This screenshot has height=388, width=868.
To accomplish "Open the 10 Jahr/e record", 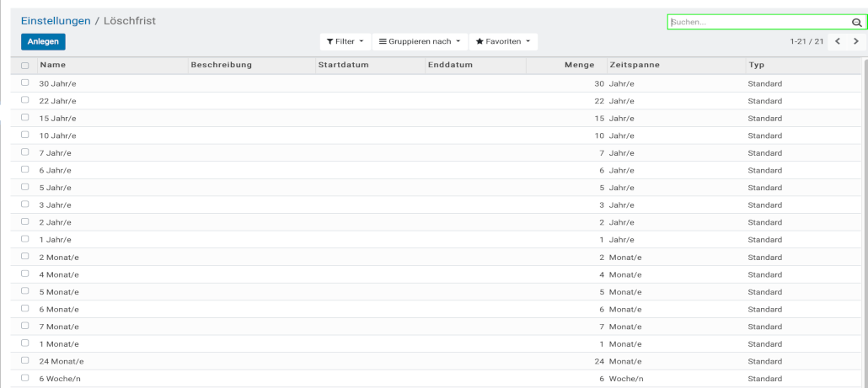I will click(58, 136).
